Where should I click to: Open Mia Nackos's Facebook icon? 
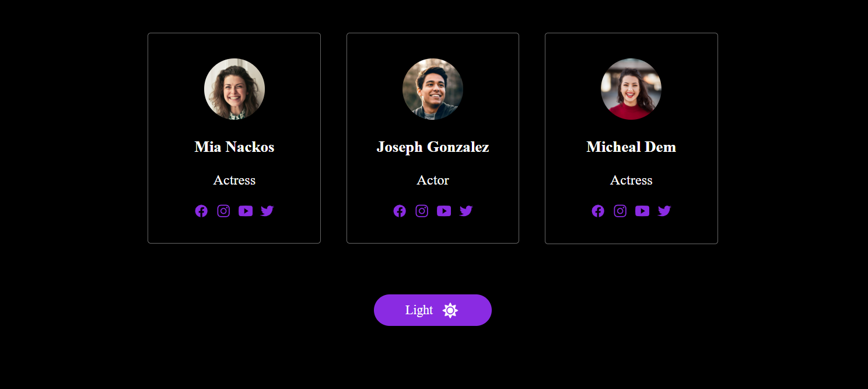point(201,211)
